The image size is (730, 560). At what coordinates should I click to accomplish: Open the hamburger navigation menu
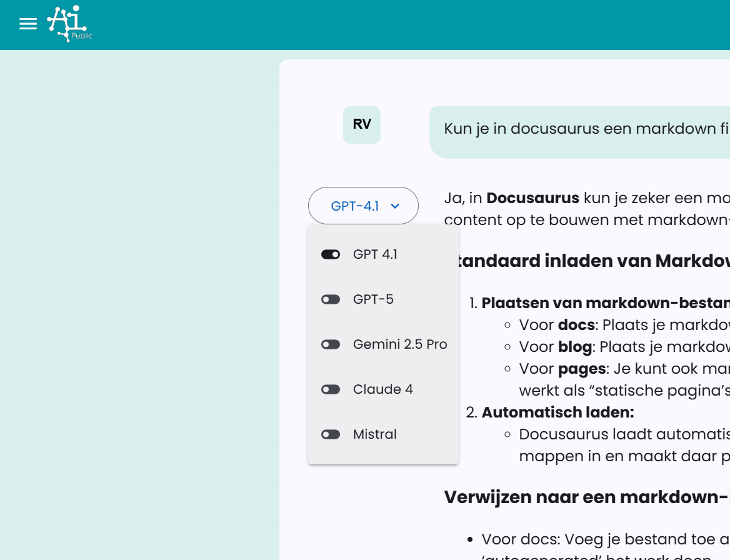(x=28, y=24)
